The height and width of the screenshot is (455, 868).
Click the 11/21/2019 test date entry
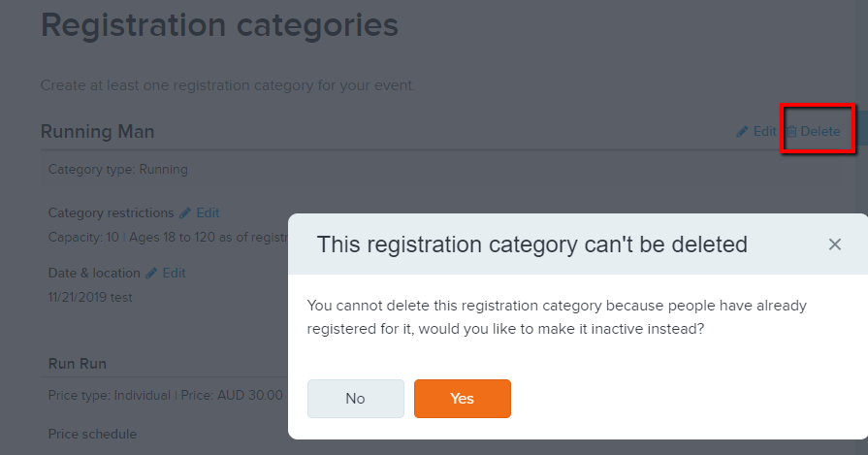pos(90,298)
